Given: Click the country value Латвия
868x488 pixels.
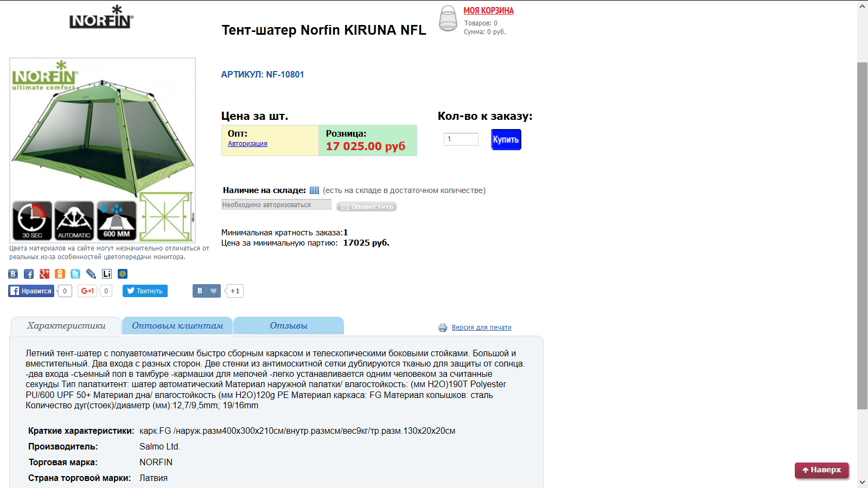Looking at the screenshot, I should click(154, 478).
